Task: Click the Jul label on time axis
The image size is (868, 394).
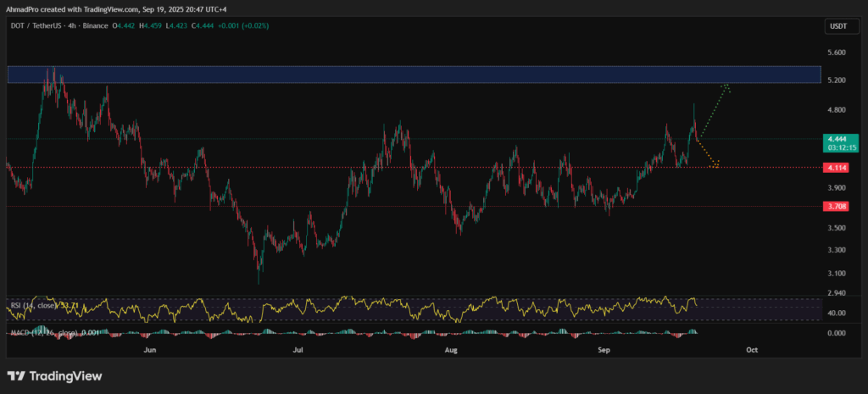Action: [299, 351]
